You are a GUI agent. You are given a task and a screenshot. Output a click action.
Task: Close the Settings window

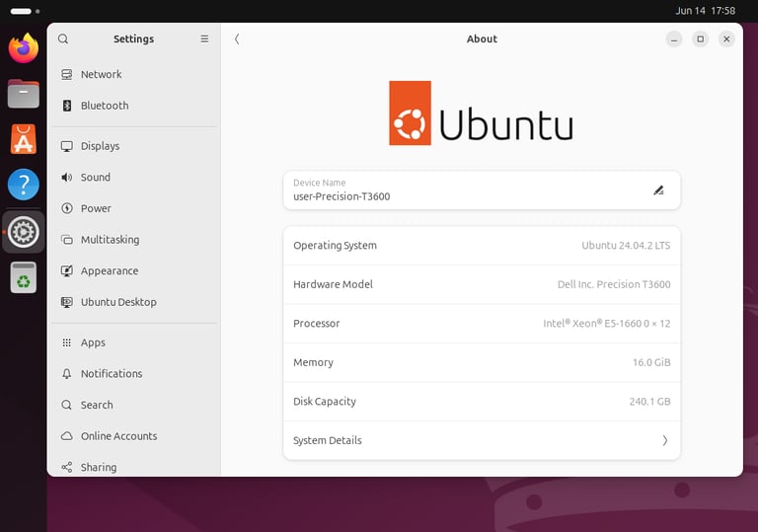[x=726, y=39]
